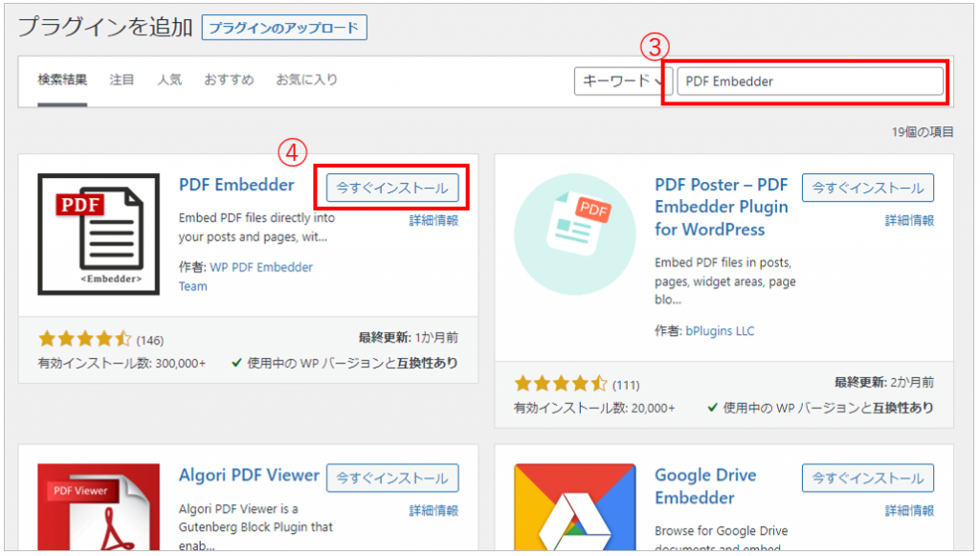Install the PDF Embedder plugin
The height and width of the screenshot is (556, 980).
(391, 188)
